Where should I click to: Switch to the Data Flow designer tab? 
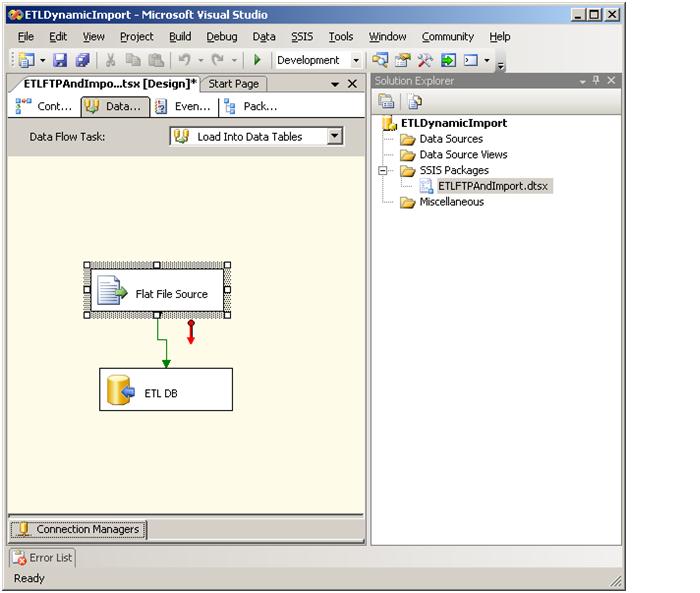point(115,107)
